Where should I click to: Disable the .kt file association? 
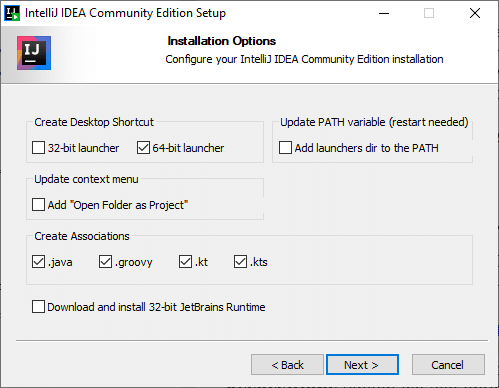pyautogui.click(x=185, y=262)
